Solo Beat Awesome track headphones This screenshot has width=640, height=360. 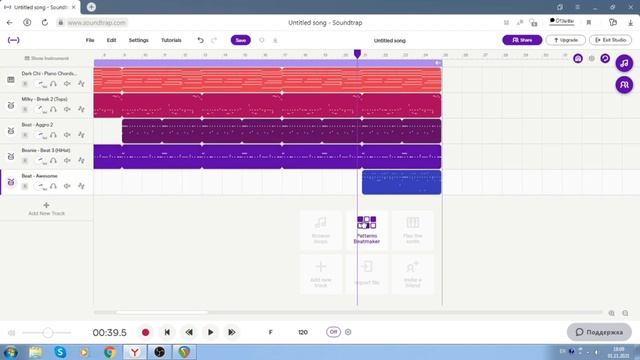coord(53,186)
